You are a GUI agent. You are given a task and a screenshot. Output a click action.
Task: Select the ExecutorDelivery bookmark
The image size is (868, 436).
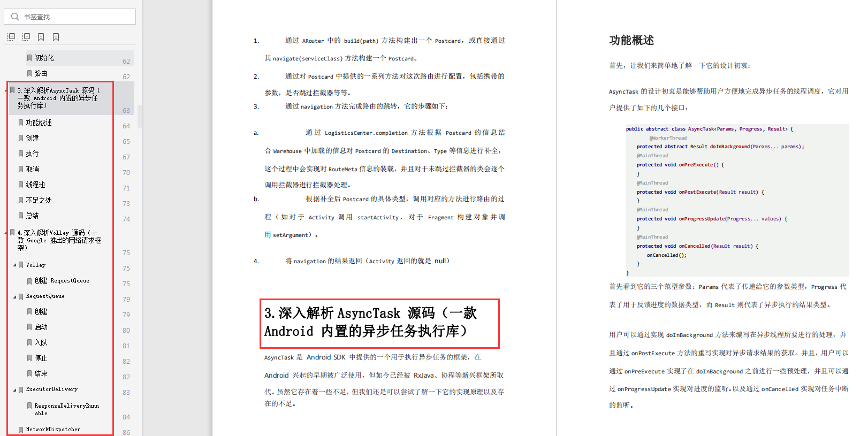click(x=51, y=389)
